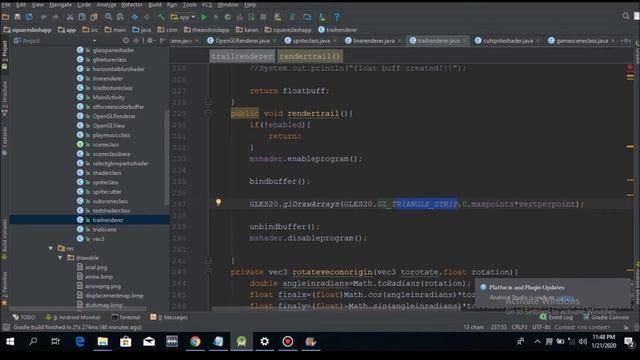The width and height of the screenshot is (640, 360).
Task: Open the Navigate menu
Action: click(x=60, y=5)
